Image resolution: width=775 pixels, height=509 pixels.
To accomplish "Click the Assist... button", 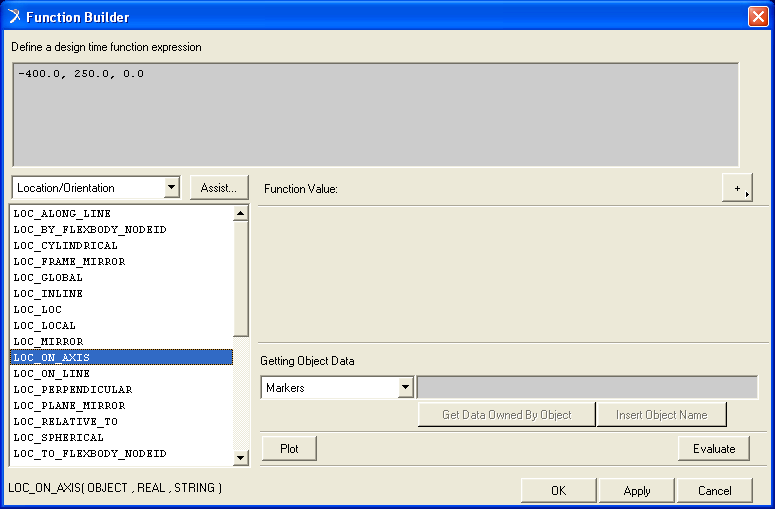I will click(x=218, y=188).
